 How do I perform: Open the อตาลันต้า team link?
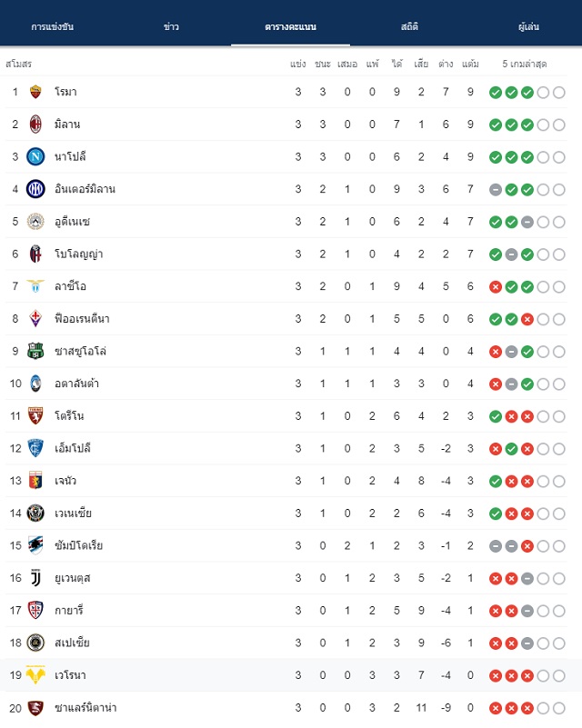click(76, 384)
